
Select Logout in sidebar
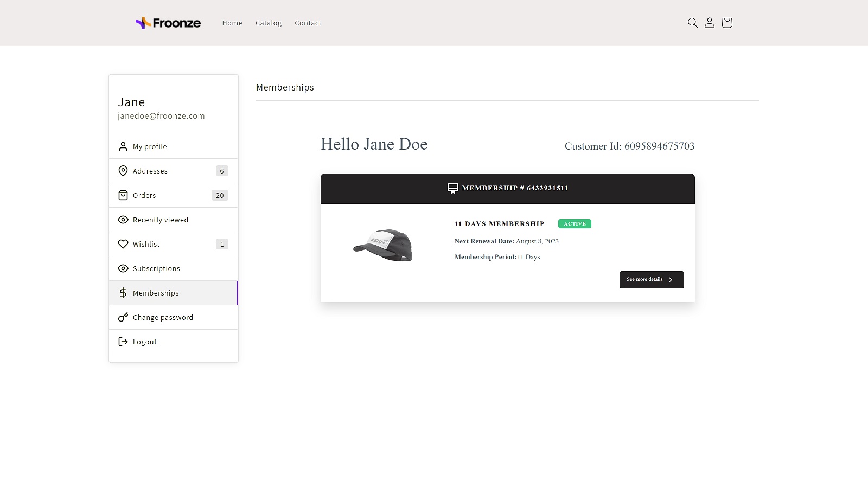[174, 342]
